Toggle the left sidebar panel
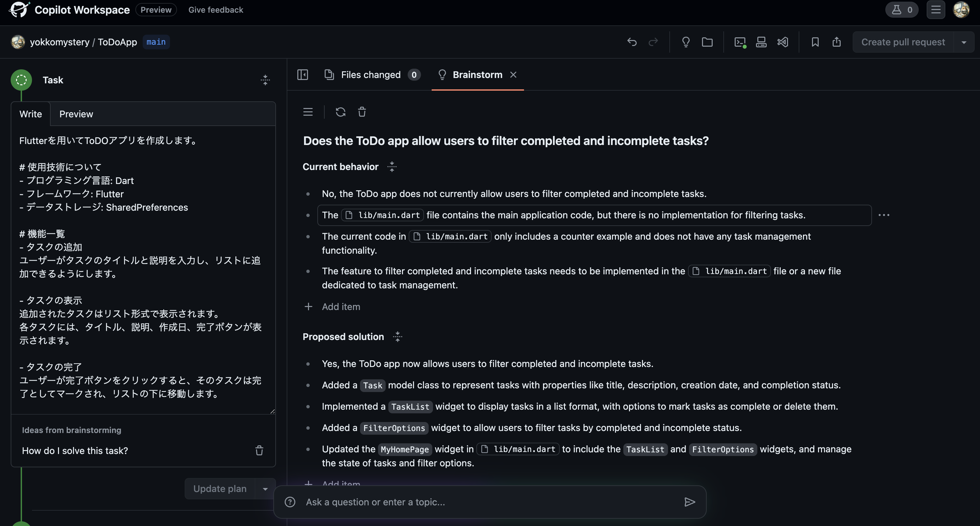This screenshot has width=980, height=526. click(302, 75)
